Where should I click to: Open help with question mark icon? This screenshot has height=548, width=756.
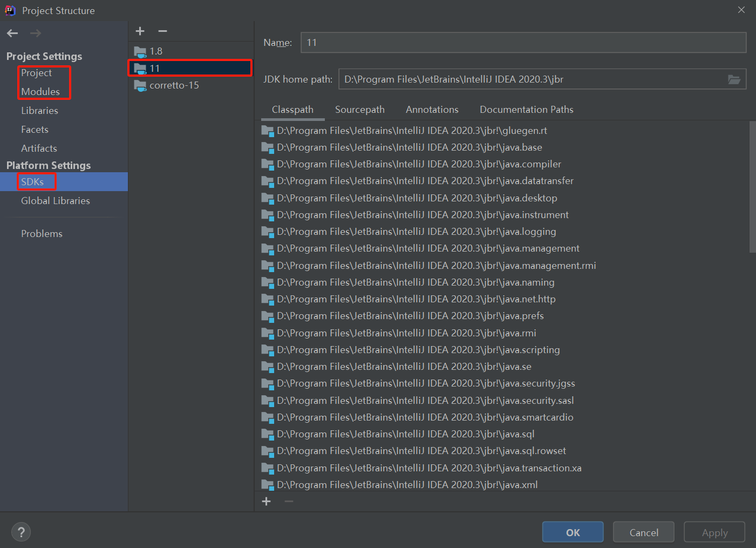click(21, 532)
